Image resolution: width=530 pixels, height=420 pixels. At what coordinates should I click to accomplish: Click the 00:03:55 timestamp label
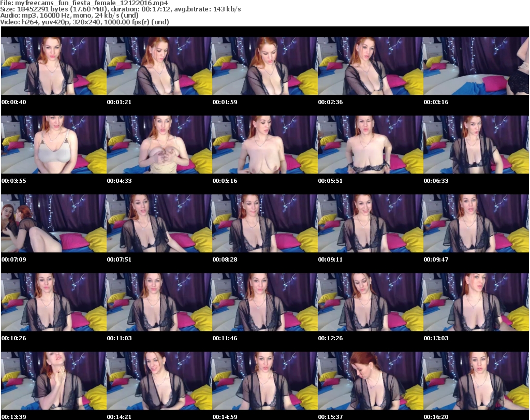pyautogui.click(x=13, y=181)
